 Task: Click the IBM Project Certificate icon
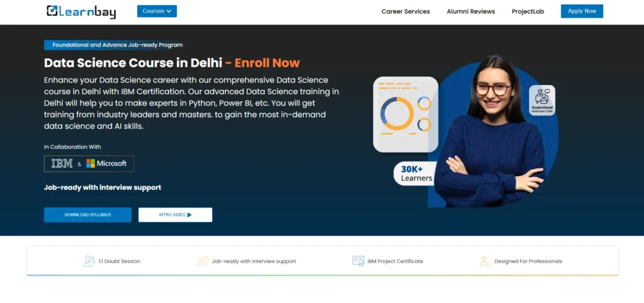(x=358, y=261)
